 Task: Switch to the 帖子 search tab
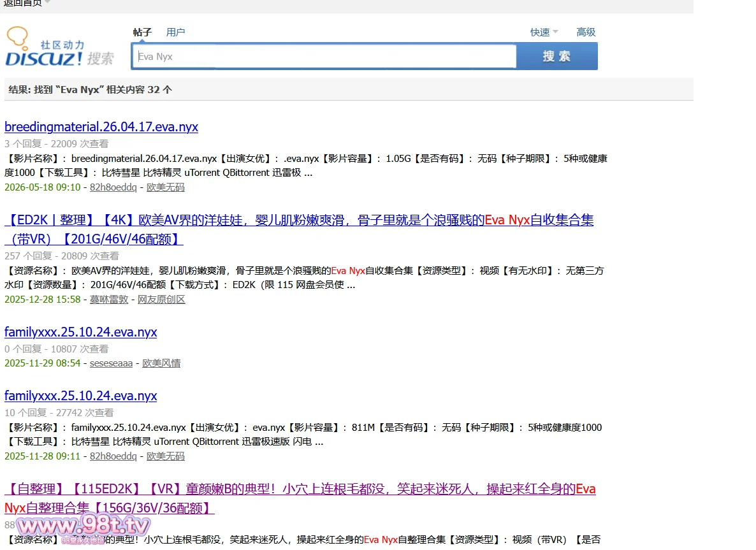142,33
